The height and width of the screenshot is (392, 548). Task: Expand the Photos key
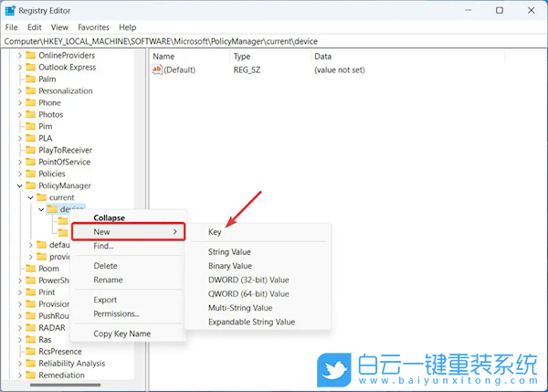(x=20, y=115)
